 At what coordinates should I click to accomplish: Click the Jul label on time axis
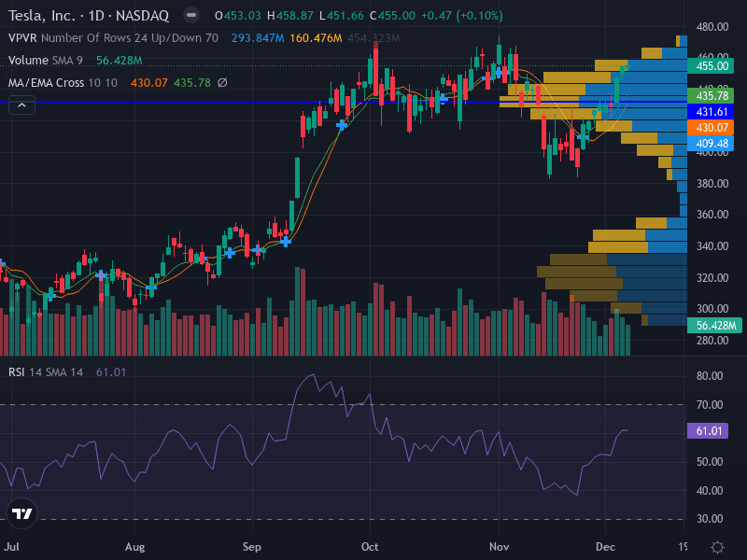click(12, 547)
